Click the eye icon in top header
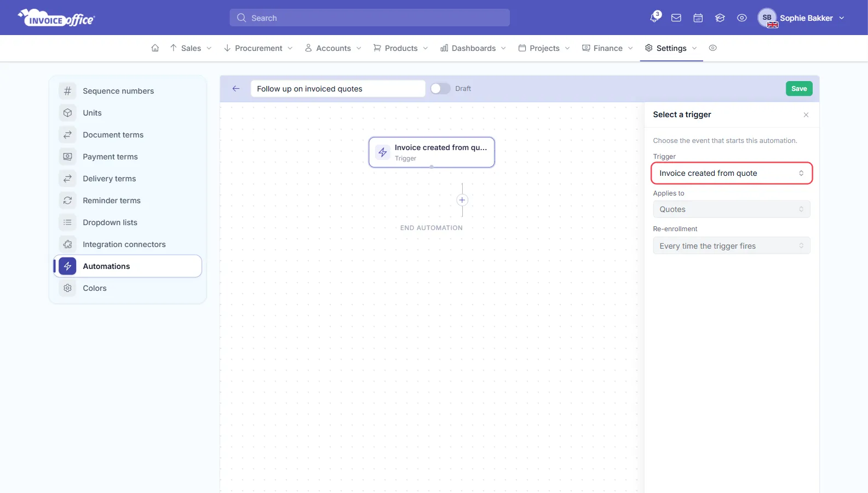The width and height of the screenshot is (868, 493). 742,18
